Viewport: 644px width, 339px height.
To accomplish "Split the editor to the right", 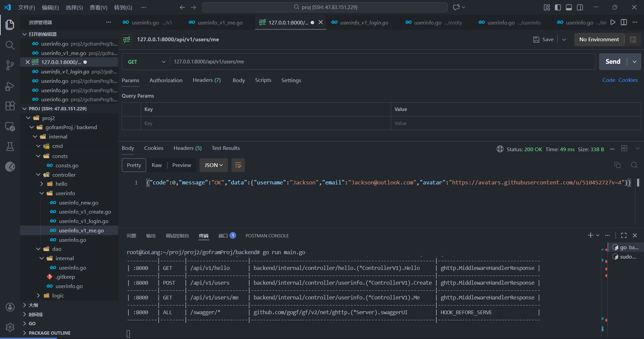I will click(624, 22).
